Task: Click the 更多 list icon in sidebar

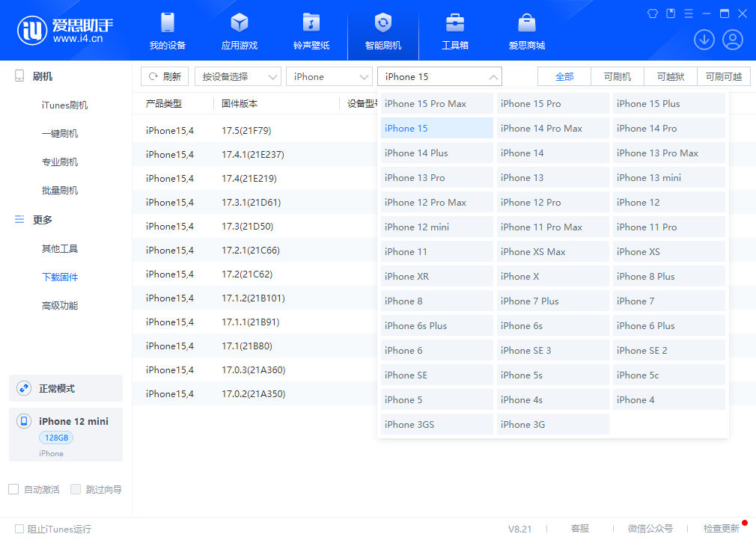Action: point(19,220)
